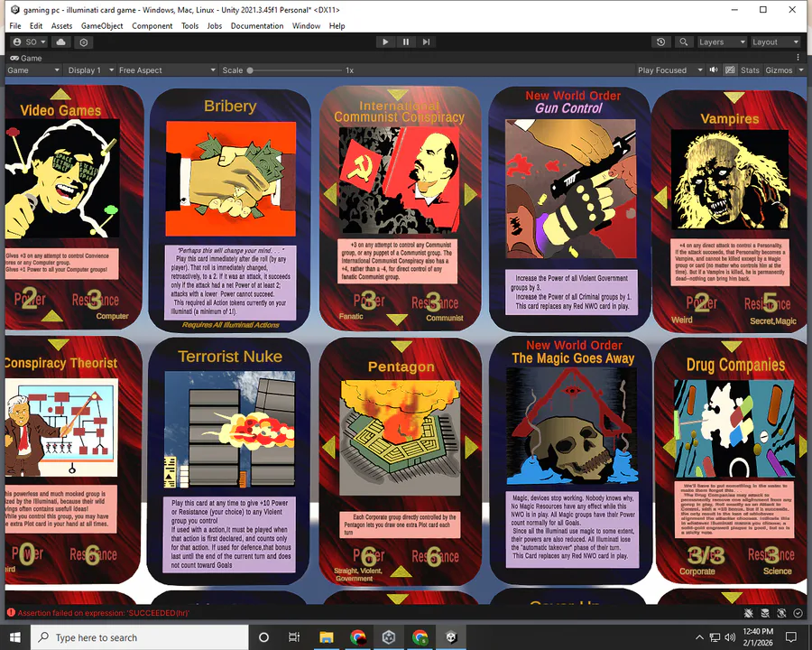Click top down-arrow on Conspiracy Theorist card

coord(58,344)
